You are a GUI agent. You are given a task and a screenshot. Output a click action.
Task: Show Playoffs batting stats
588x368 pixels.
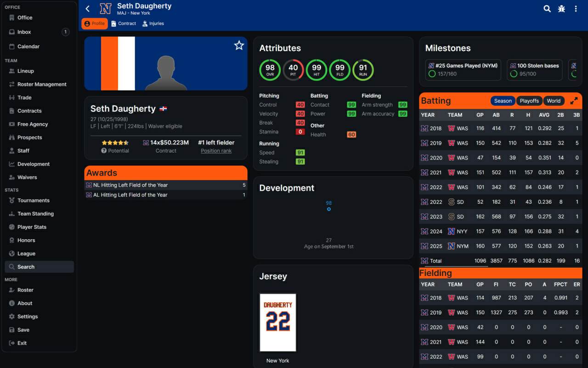click(x=529, y=101)
